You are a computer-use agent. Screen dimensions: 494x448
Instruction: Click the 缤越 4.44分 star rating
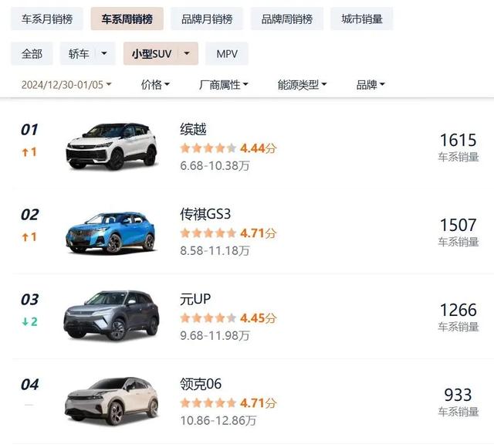[228, 148]
